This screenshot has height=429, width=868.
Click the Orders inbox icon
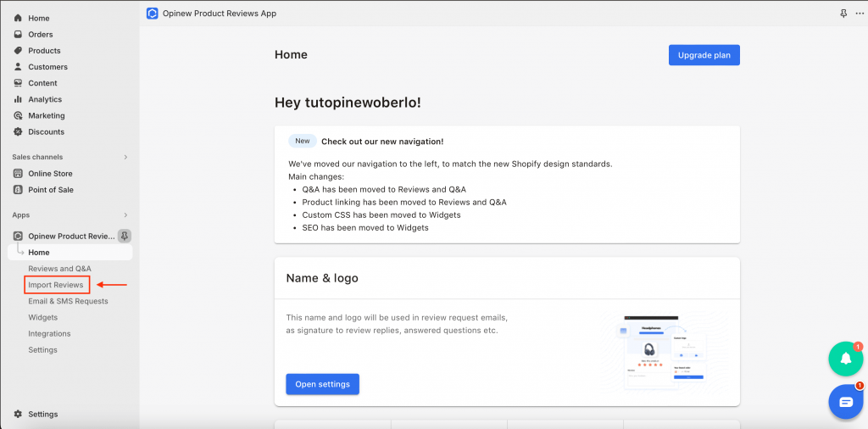(18, 34)
